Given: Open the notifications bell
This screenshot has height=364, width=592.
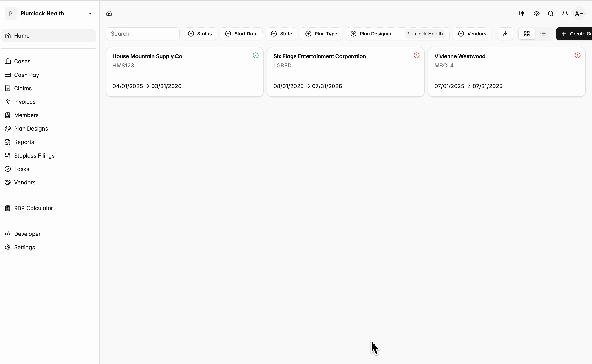Looking at the screenshot, I should pyautogui.click(x=565, y=13).
